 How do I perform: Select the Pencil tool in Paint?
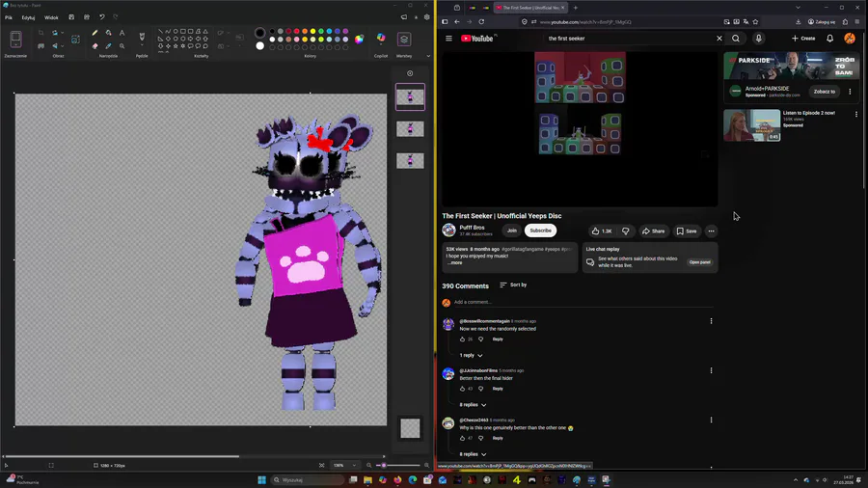[x=95, y=33]
